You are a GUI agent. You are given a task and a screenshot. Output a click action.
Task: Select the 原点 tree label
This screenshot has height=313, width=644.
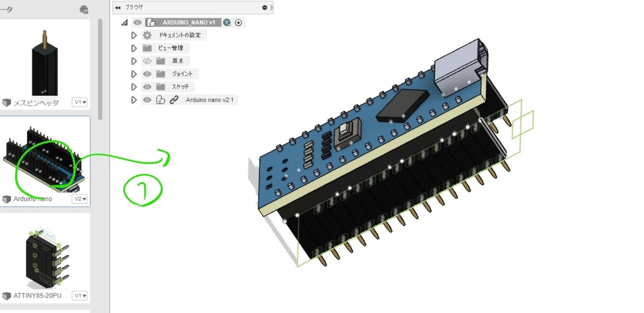click(178, 61)
